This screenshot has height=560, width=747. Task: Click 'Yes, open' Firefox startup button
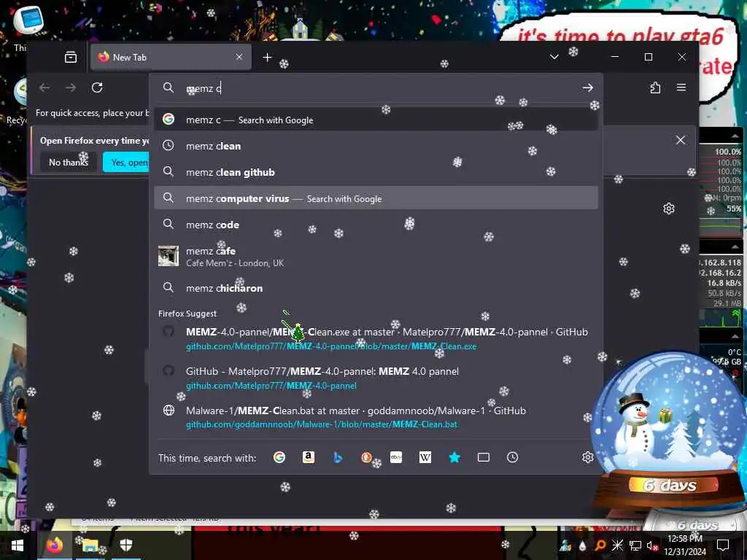(x=127, y=163)
